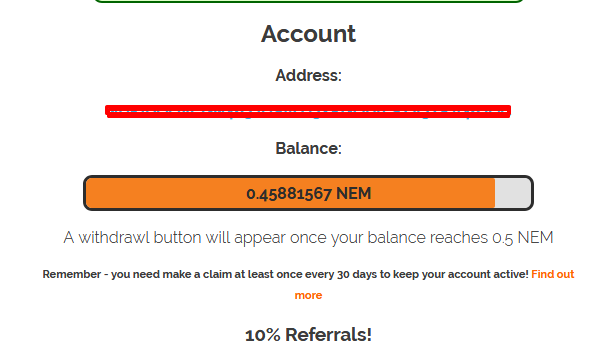Image resolution: width=602 pixels, height=360 pixels.
Task: Click the green bordered box at top
Action: pyautogui.click(x=309, y=1)
